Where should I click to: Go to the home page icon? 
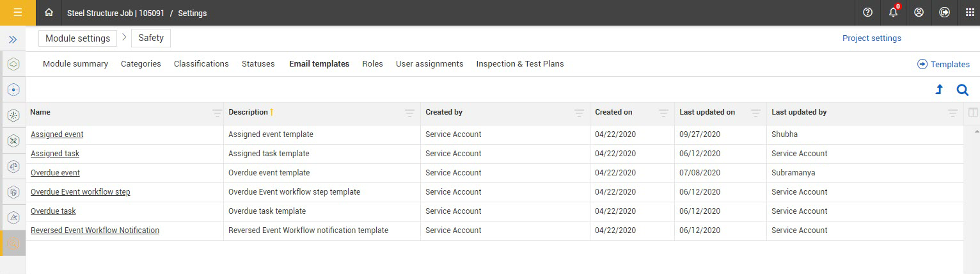coord(49,12)
